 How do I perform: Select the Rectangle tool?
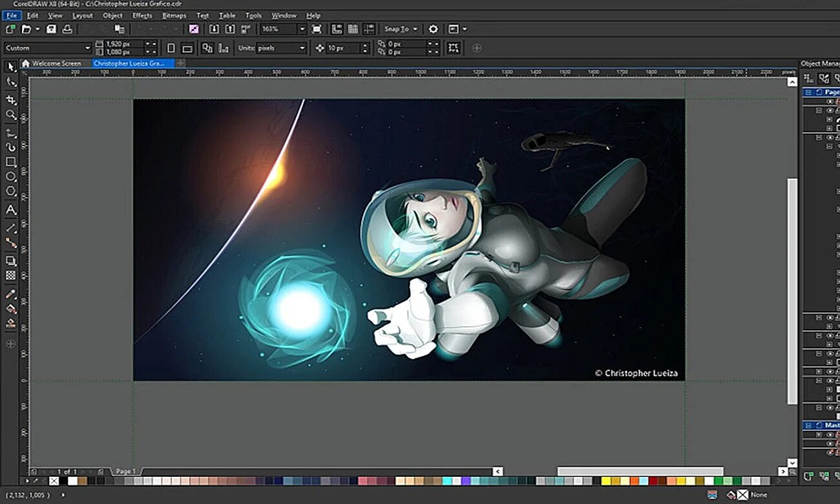(11, 162)
